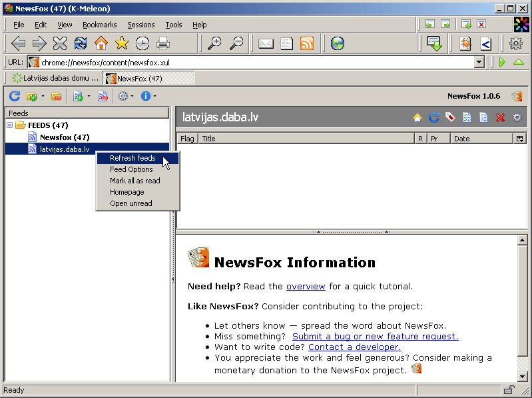This screenshot has height=398, width=532.
Task: Click the red delete X in feed header
Action: pyautogui.click(x=500, y=117)
